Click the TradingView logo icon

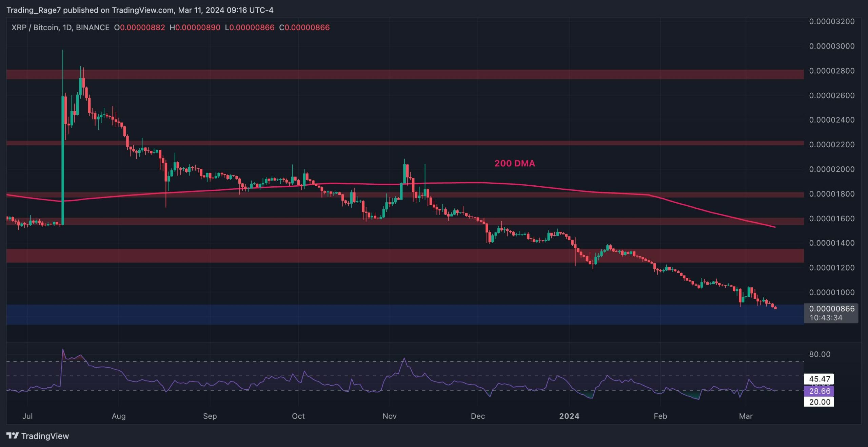click(x=13, y=435)
